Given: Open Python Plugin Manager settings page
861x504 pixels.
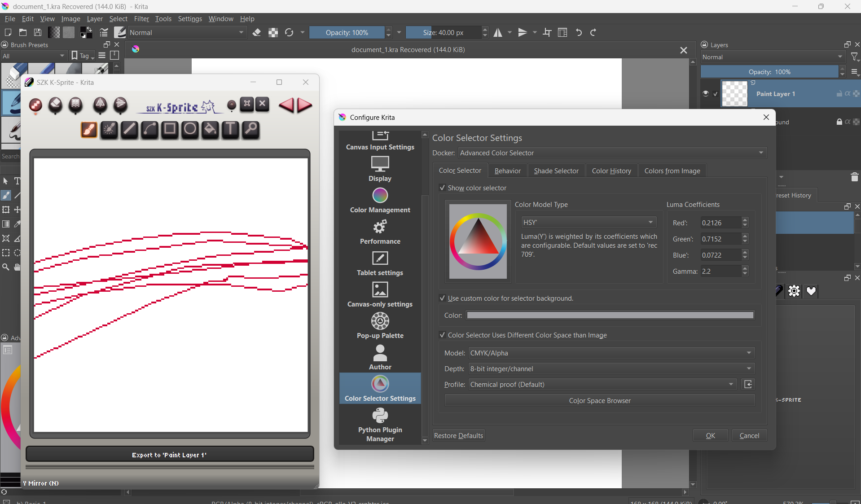Looking at the screenshot, I should [380, 425].
